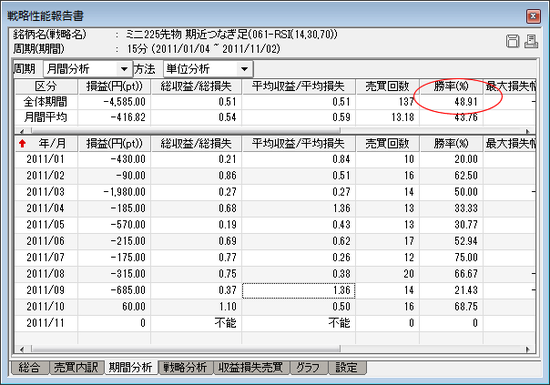Click upper table 損益(円(pt)) column header
The width and height of the screenshot is (550, 385).
pyautogui.click(x=114, y=86)
